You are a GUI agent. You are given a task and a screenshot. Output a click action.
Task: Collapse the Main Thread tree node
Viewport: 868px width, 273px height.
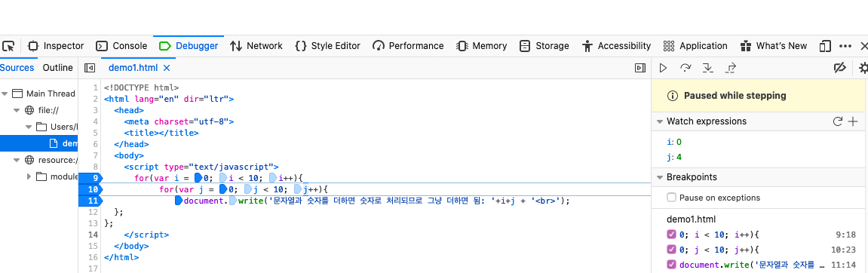5,94
